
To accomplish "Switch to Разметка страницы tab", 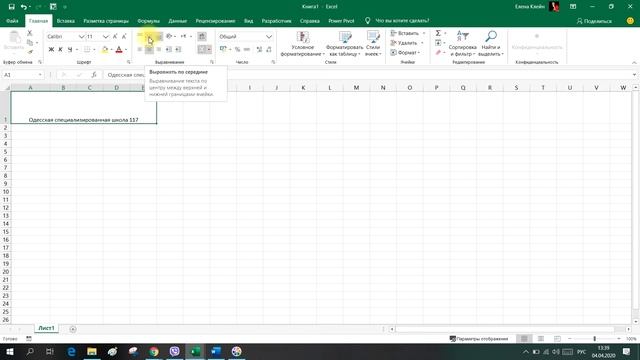I will pyautogui.click(x=106, y=21).
